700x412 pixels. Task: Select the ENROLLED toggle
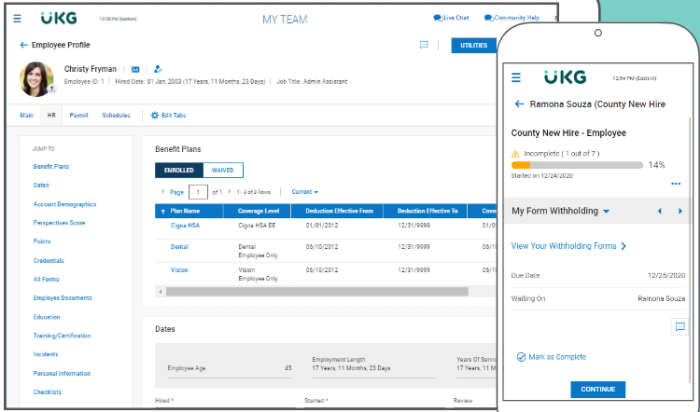179,170
